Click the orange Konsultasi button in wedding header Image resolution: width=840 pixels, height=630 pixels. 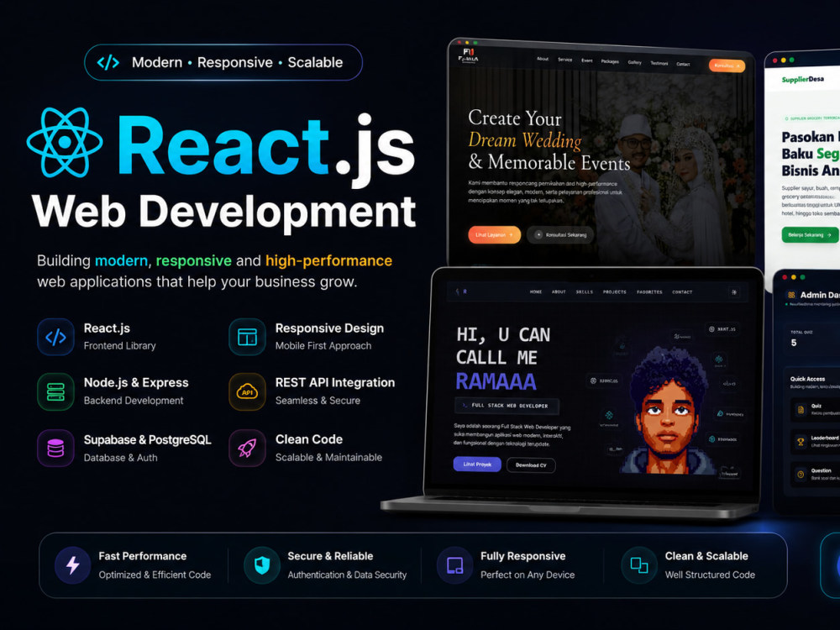click(x=727, y=66)
